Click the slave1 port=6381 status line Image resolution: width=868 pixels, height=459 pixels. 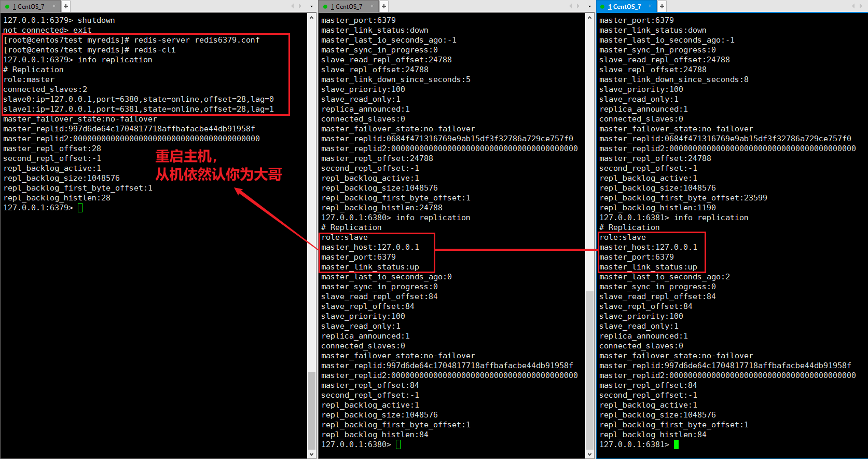coord(139,109)
